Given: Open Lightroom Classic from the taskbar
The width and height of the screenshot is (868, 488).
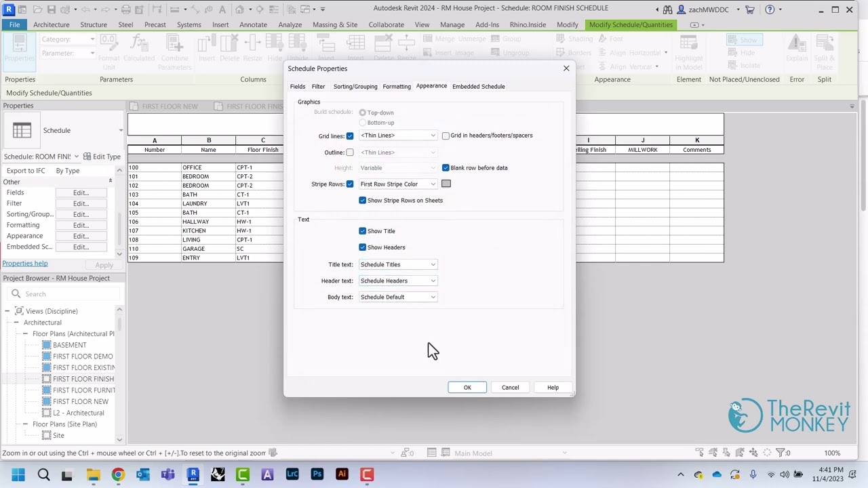Looking at the screenshot, I should pos(292,474).
